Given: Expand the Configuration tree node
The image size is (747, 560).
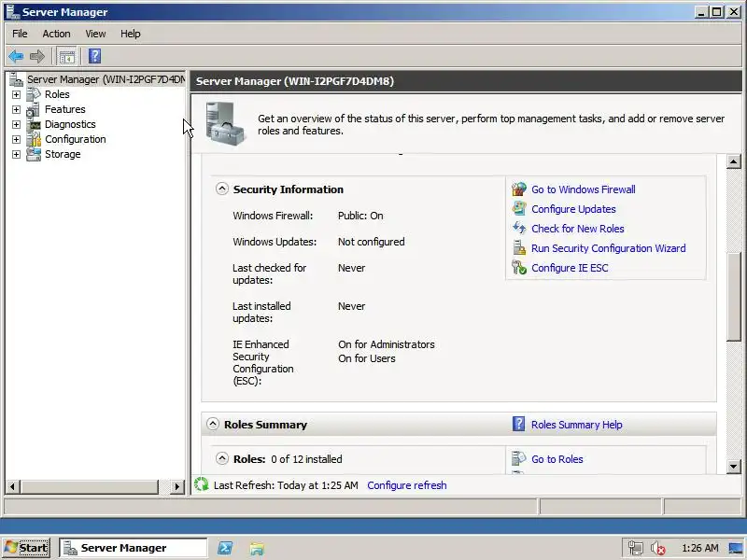Looking at the screenshot, I should click(x=16, y=139).
